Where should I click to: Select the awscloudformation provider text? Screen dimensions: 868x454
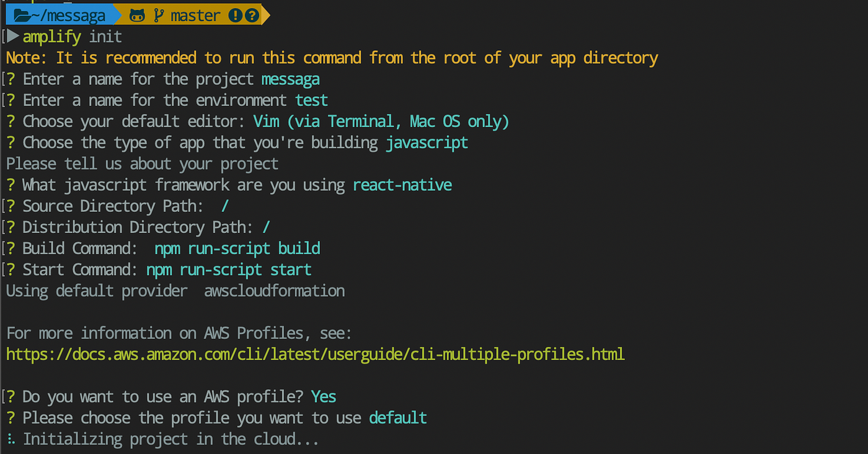[274, 290]
